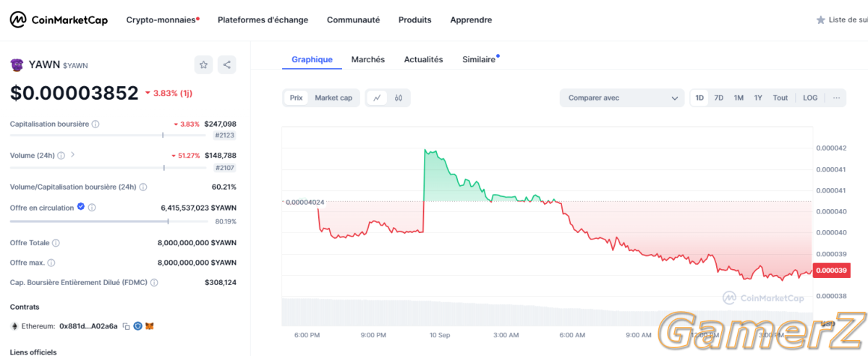Click the verified badge next to Offre en circulation
Viewport: 868px width, 356px height.
81,207
